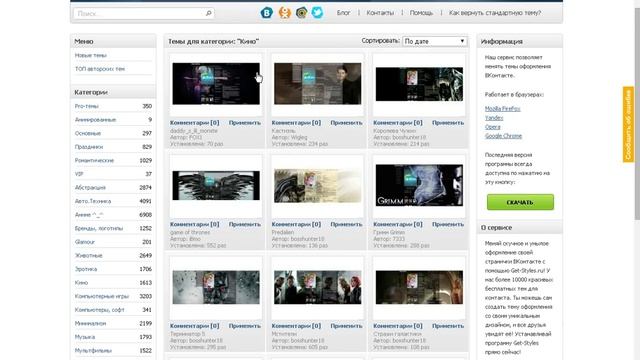Open Комментарии for the Мстители theme
The image size is (640, 360).
pyautogui.click(x=296, y=326)
